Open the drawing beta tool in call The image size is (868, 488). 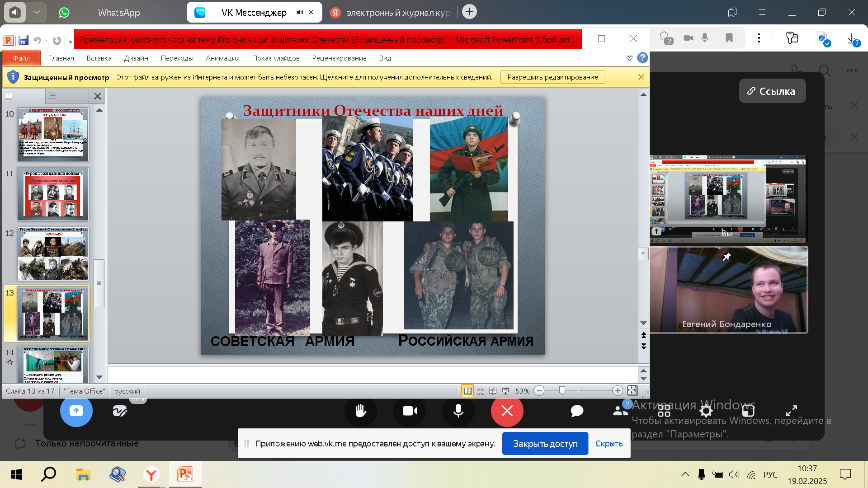point(120,411)
